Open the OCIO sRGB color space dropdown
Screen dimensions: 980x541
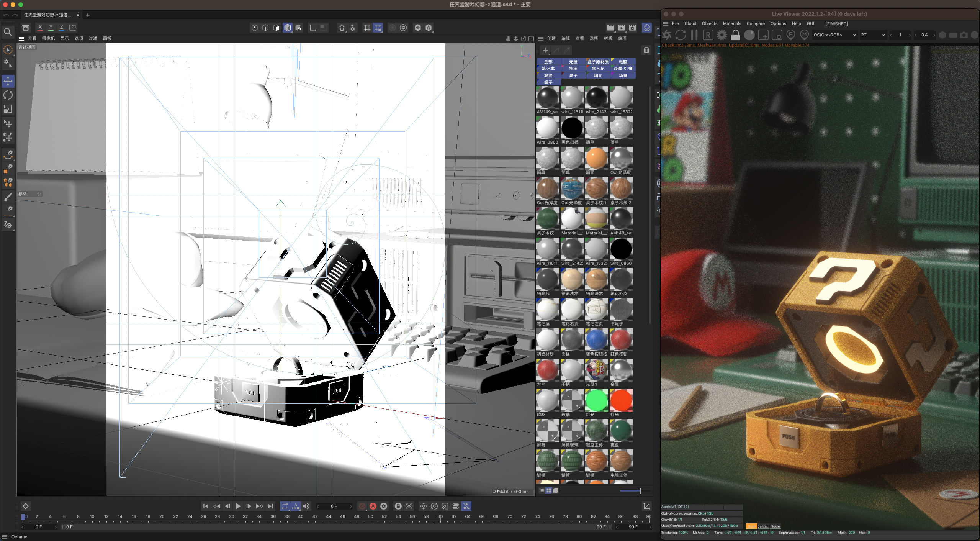(x=834, y=35)
